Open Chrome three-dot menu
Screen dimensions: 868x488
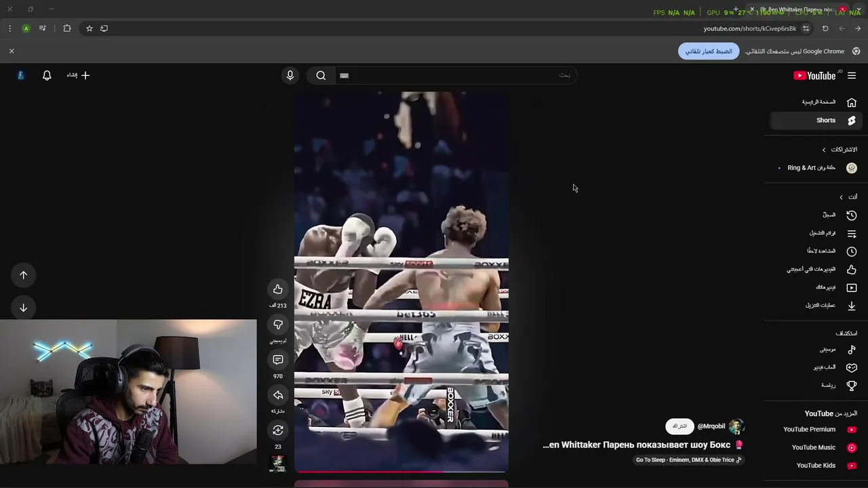pyautogui.click(x=9, y=28)
